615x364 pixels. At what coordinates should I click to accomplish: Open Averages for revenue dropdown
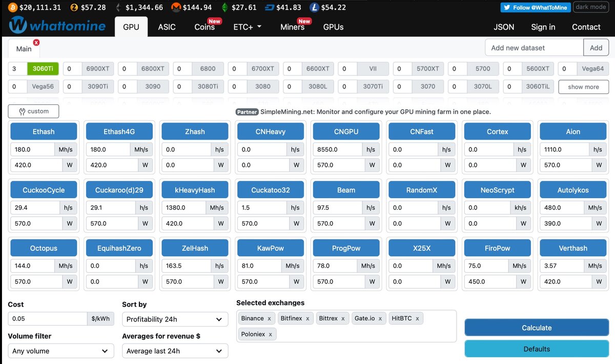point(175,351)
